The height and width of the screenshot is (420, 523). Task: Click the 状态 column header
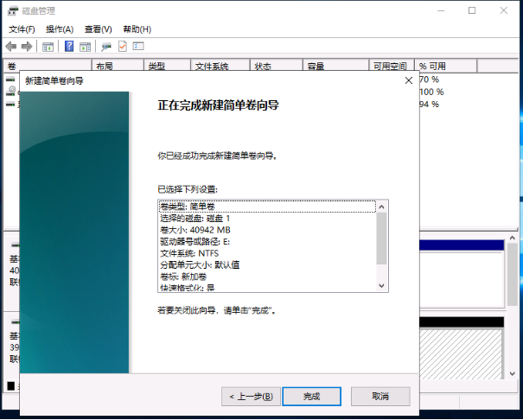point(277,66)
